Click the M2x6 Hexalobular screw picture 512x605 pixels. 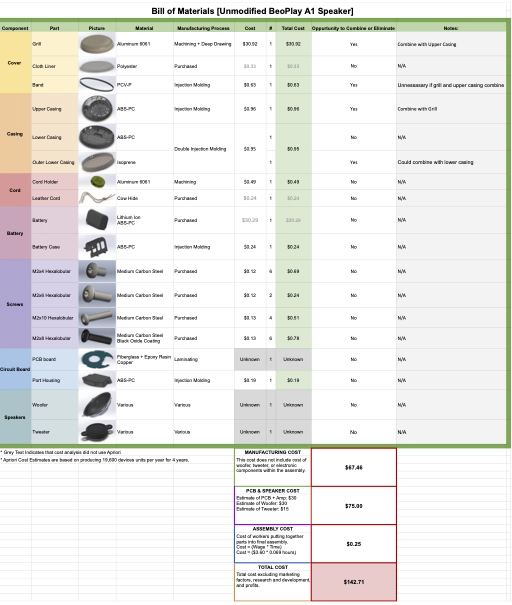[x=97, y=295]
